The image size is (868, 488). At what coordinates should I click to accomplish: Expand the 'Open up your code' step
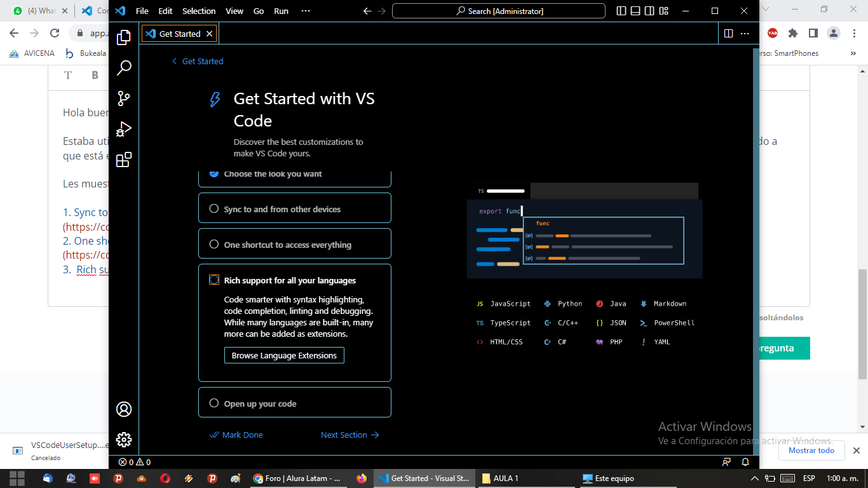[295, 403]
